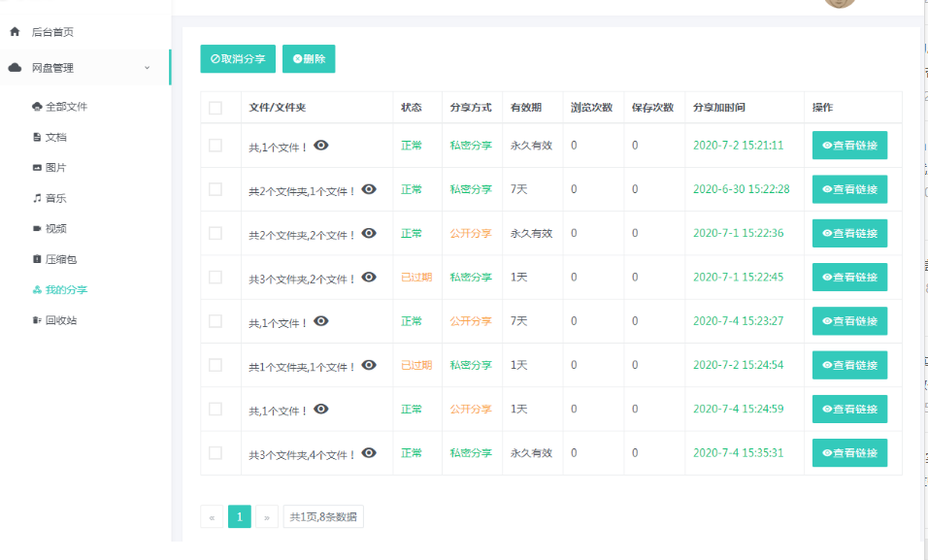Click the 全部文件 cloud download icon
The width and height of the screenshot is (928, 560).
(x=37, y=107)
